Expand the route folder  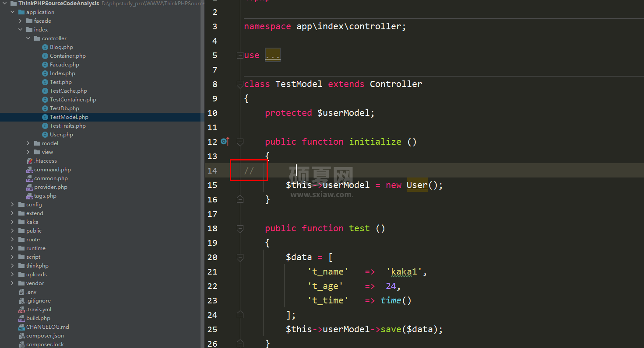point(13,240)
